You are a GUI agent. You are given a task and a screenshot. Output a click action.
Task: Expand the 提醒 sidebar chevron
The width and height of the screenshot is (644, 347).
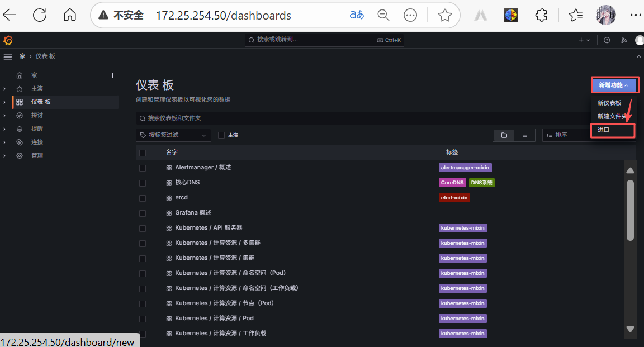pyautogui.click(x=4, y=129)
